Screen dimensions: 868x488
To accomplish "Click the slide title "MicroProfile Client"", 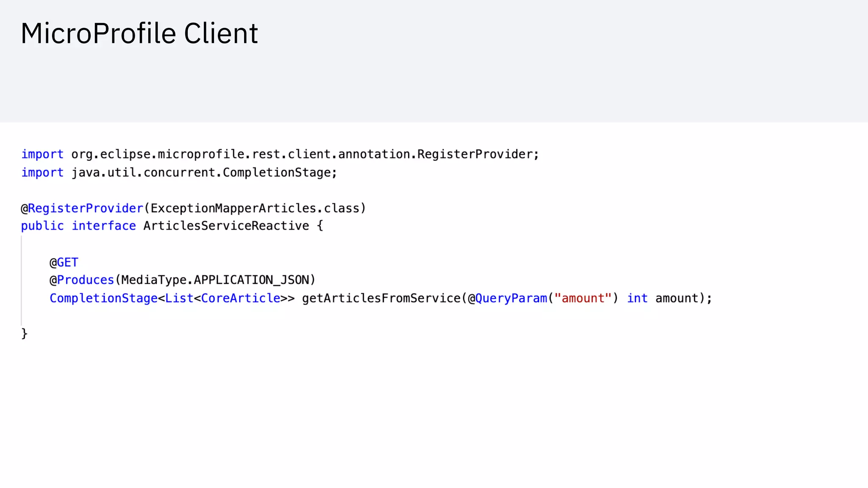I will [139, 33].
